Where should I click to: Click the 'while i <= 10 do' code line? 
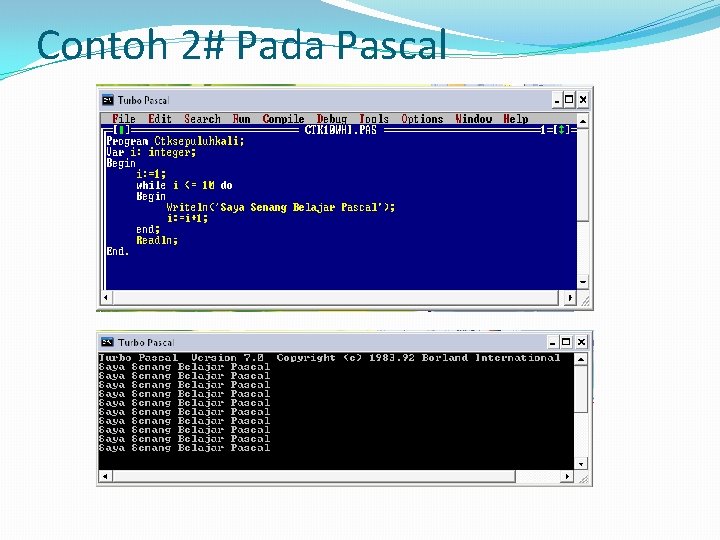click(184, 185)
